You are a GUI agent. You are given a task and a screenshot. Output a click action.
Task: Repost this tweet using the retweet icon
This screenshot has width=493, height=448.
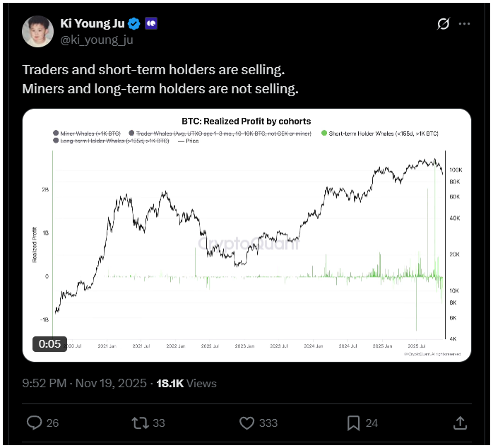click(x=140, y=423)
